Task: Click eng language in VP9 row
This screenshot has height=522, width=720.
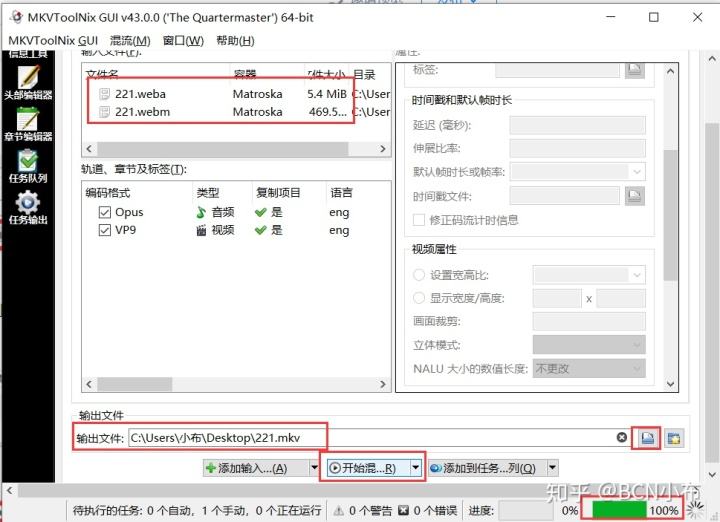Action: (339, 230)
